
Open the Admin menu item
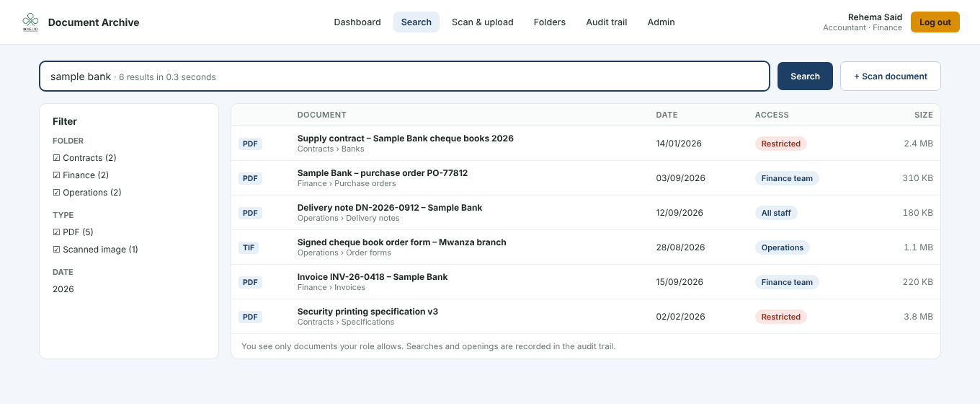pos(661,22)
